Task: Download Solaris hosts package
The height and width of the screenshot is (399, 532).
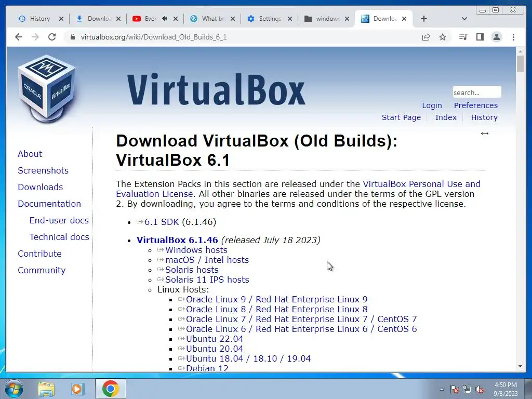Action: (x=192, y=270)
